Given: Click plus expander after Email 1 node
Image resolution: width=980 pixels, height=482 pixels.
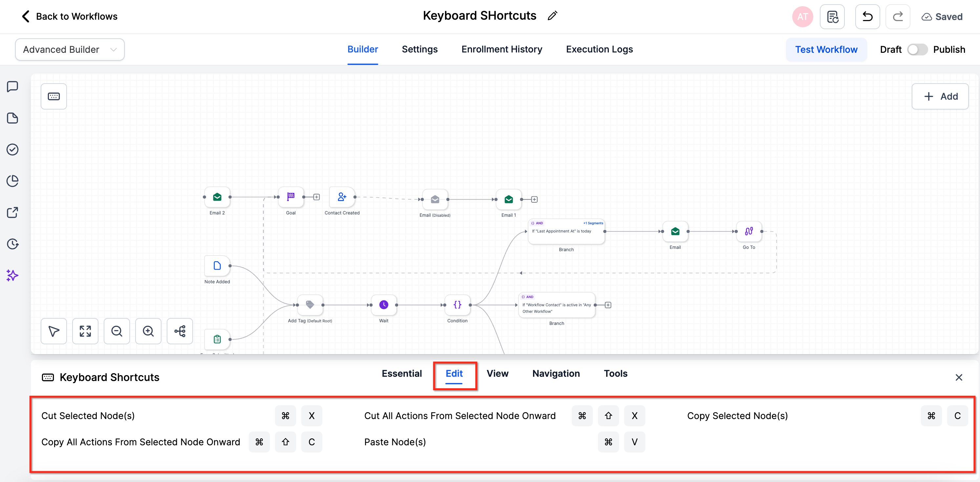Looking at the screenshot, I should 534,200.
